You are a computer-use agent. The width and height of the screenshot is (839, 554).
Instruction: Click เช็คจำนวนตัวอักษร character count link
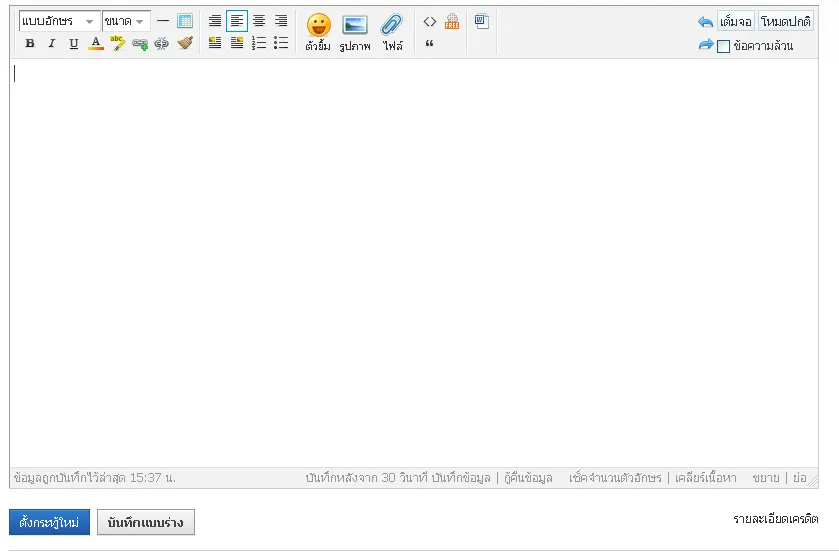[x=615, y=477]
